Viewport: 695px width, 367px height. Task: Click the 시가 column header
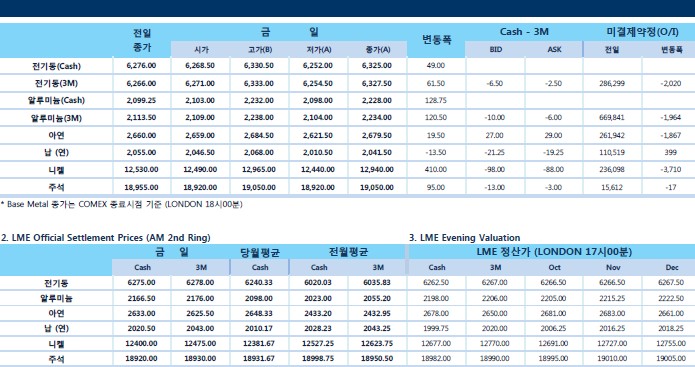(201, 50)
